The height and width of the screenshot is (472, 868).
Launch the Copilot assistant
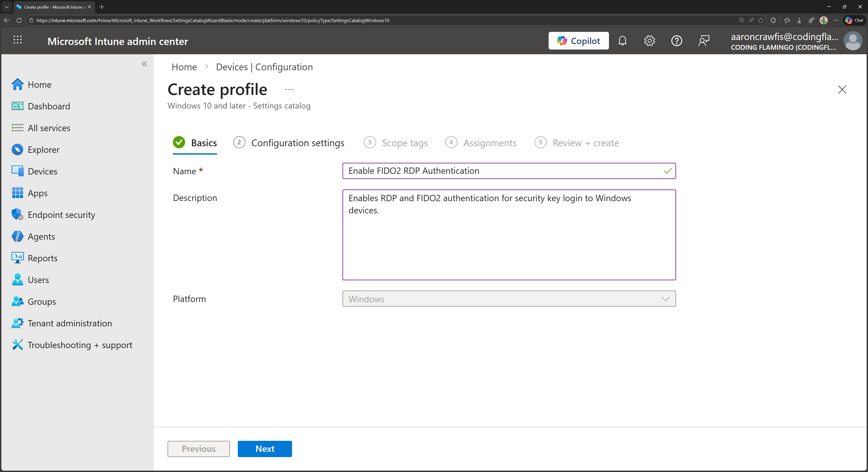[x=578, y=40]
